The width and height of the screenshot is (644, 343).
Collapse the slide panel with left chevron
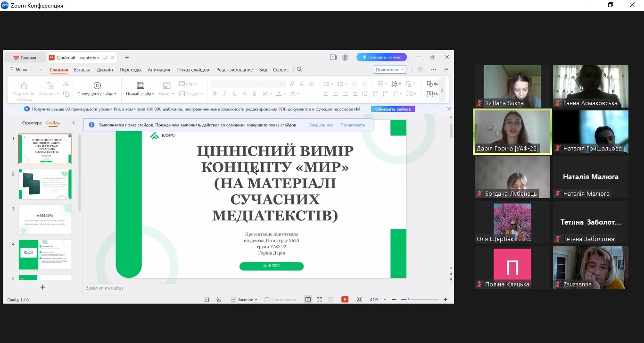74,123
